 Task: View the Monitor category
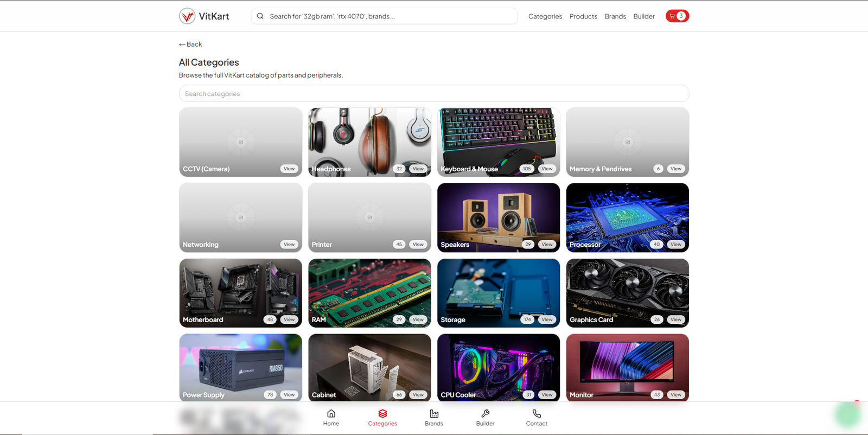(676, 395)
